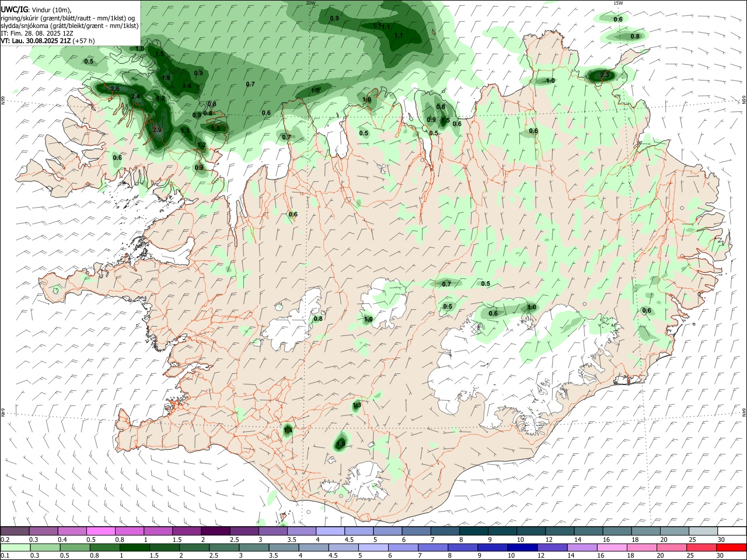Click the "Vindur (10m)," wind label

[x=51, y=10]
